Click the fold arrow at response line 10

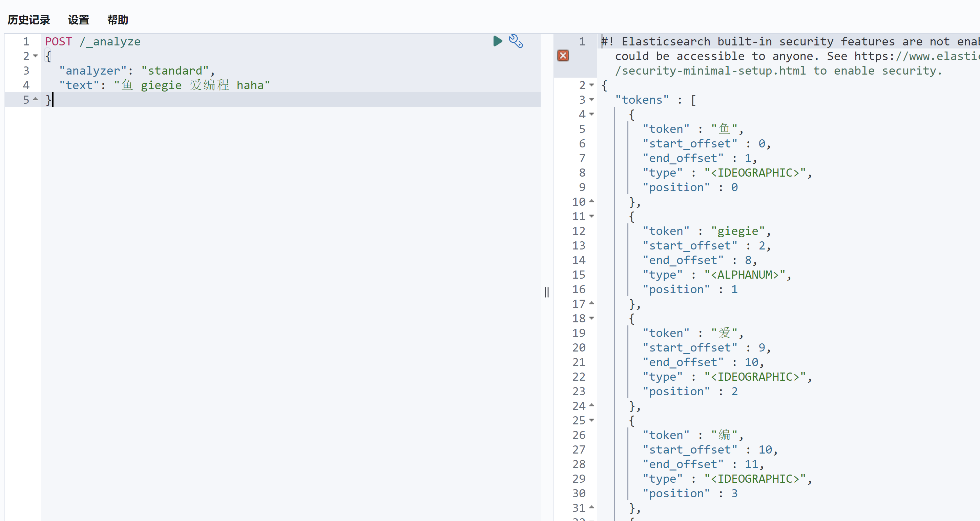tap(591, 201)
